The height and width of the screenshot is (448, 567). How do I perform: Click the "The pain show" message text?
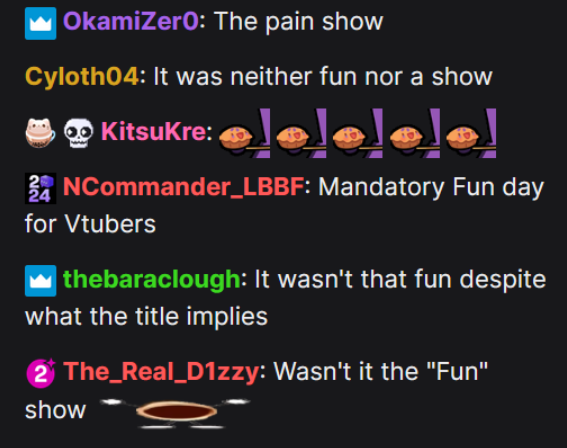pos(299,22)
